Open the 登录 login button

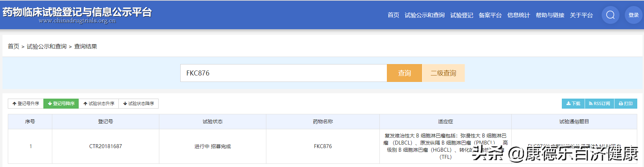coord(633,15)
